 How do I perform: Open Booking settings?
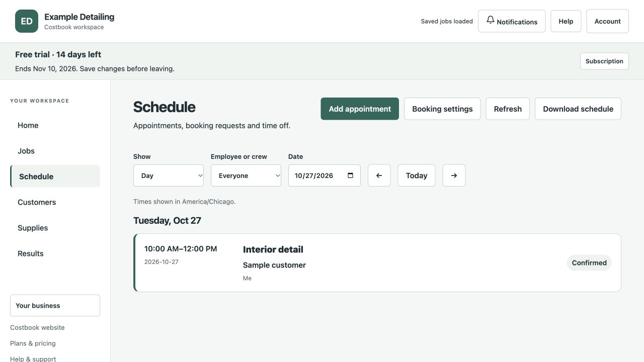click(x=442, y=109)
